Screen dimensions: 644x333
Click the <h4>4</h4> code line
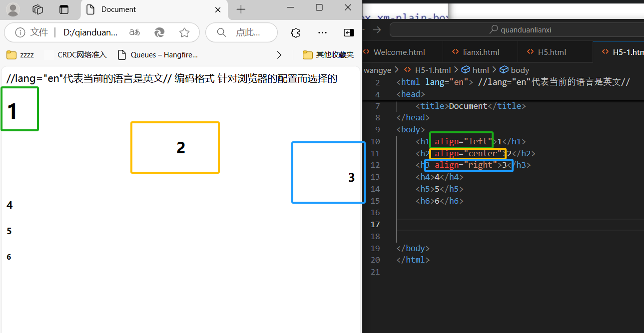tap(439, 177)
